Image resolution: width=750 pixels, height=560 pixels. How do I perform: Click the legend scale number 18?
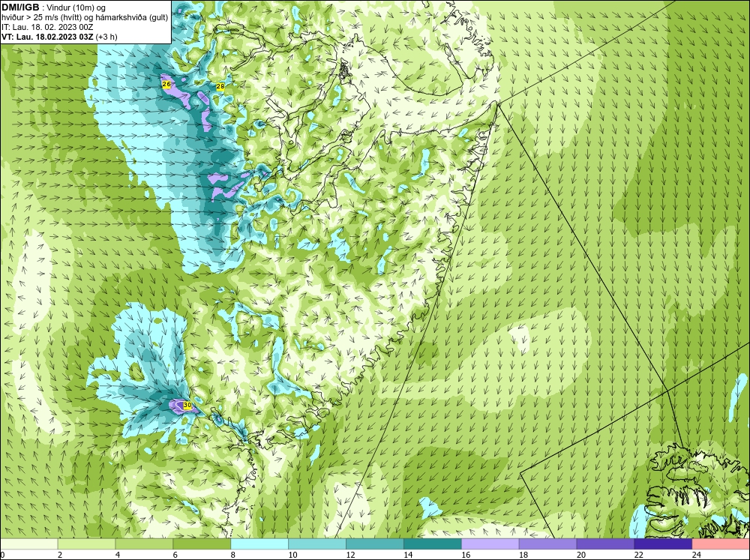523,555
